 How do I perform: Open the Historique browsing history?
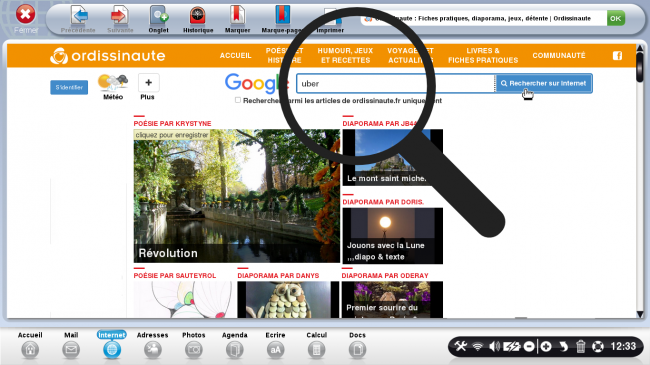(198, 19)
